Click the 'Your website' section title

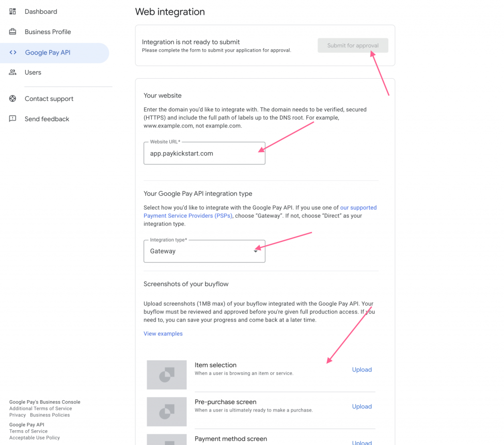pyautogui.click(x=162, y=95)
